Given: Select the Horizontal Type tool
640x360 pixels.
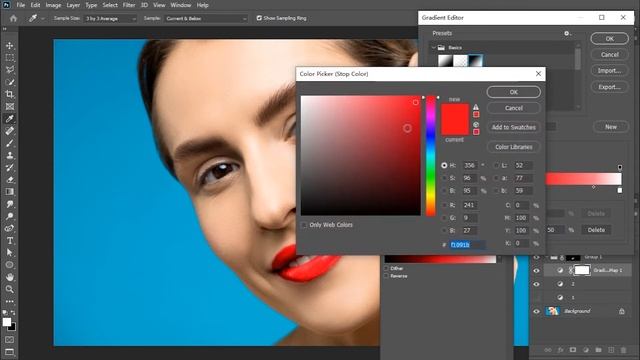Looking at the screenshot, I should point(9,241).
